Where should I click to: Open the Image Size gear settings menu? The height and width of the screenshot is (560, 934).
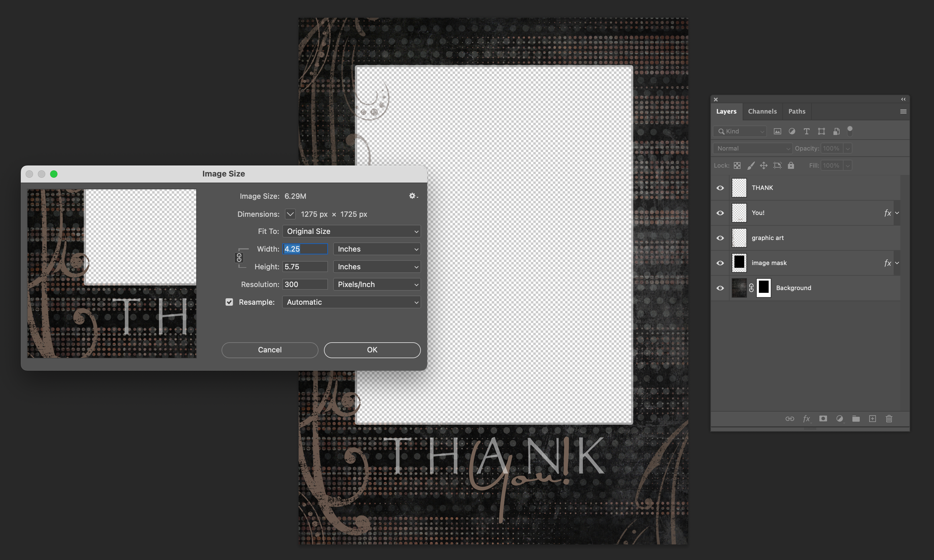(x=413, y=196)
